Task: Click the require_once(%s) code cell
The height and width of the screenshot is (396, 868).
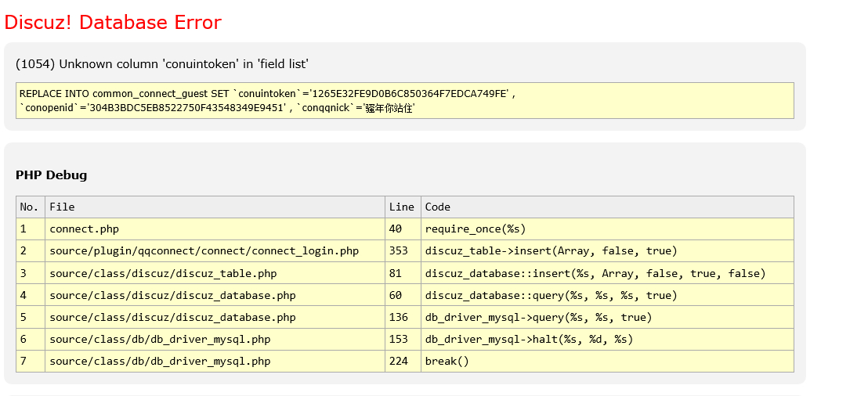Action: pos(475,229)
